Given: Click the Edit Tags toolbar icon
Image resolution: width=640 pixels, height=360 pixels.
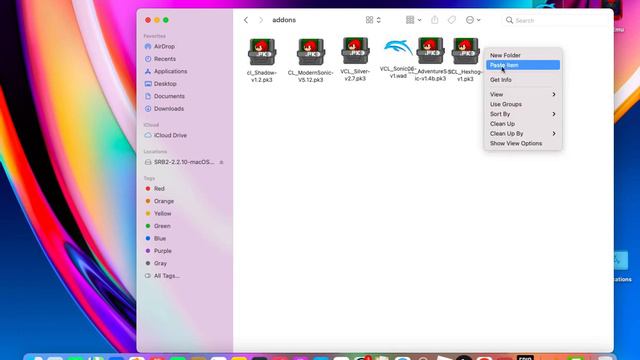Looking at the screenshot, I should click(x=452, y=20).
